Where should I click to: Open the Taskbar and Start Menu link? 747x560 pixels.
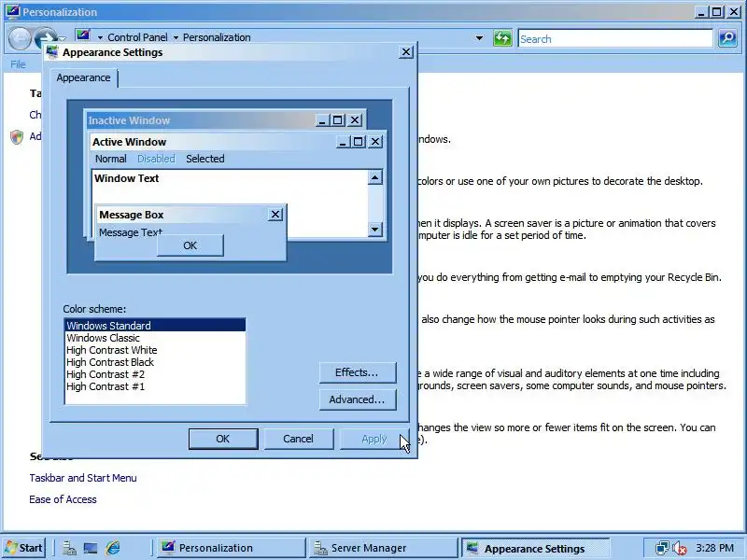click(83, 478)
